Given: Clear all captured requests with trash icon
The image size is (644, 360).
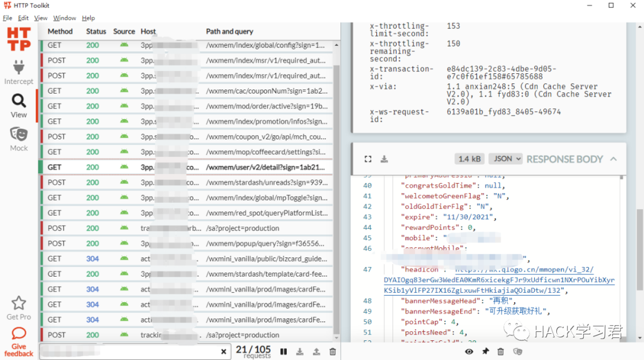Looking at the screenshot, I should [333, 352].
